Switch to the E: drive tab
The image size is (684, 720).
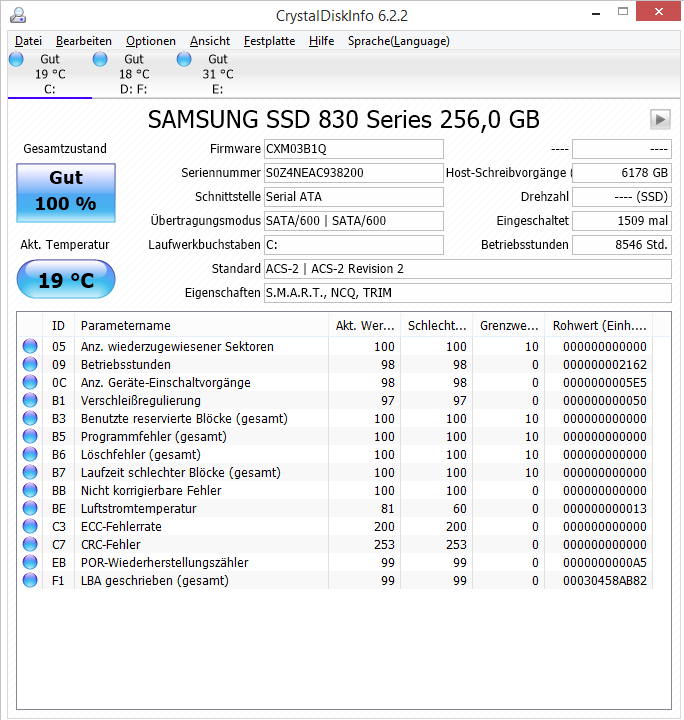tap(218, 74)
